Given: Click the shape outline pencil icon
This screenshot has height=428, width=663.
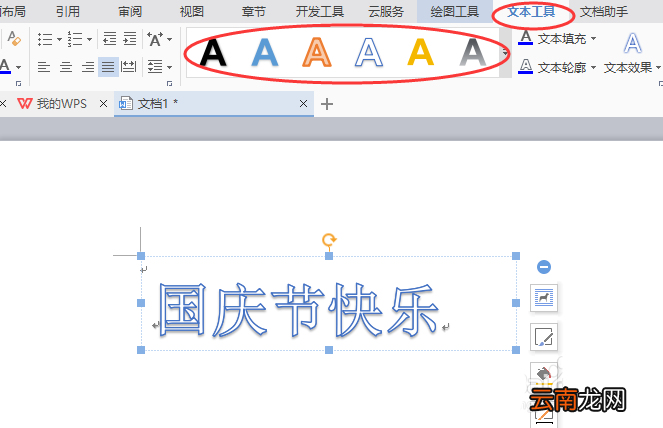Looking at the screenshot, I should 544,337.
